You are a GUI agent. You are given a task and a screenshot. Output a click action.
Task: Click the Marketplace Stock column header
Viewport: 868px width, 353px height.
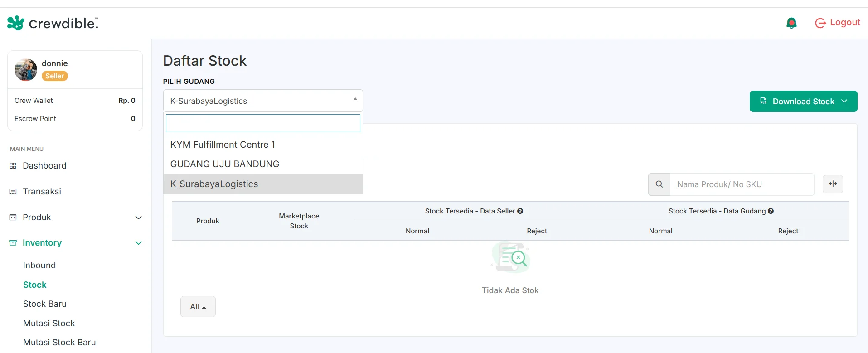coord(299,221)
